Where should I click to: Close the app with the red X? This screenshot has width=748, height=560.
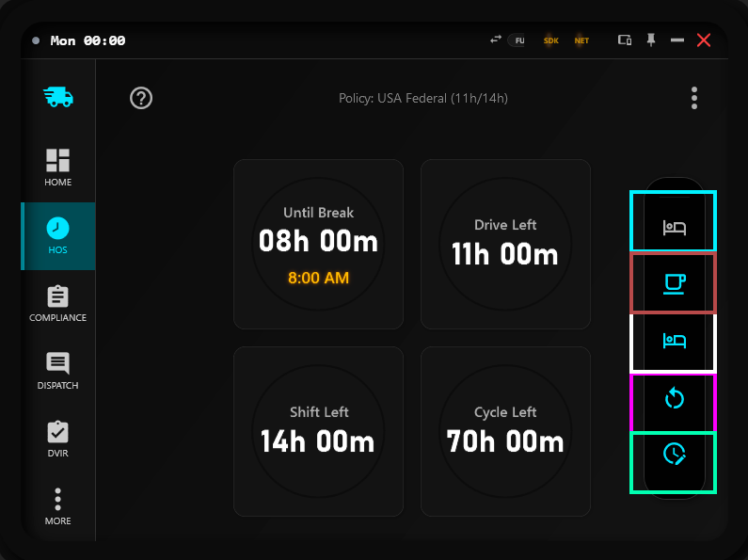point(704,40)
